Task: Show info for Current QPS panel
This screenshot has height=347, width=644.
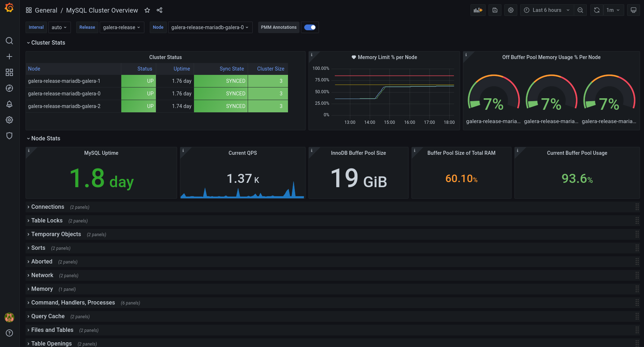Action: (183, 150)
